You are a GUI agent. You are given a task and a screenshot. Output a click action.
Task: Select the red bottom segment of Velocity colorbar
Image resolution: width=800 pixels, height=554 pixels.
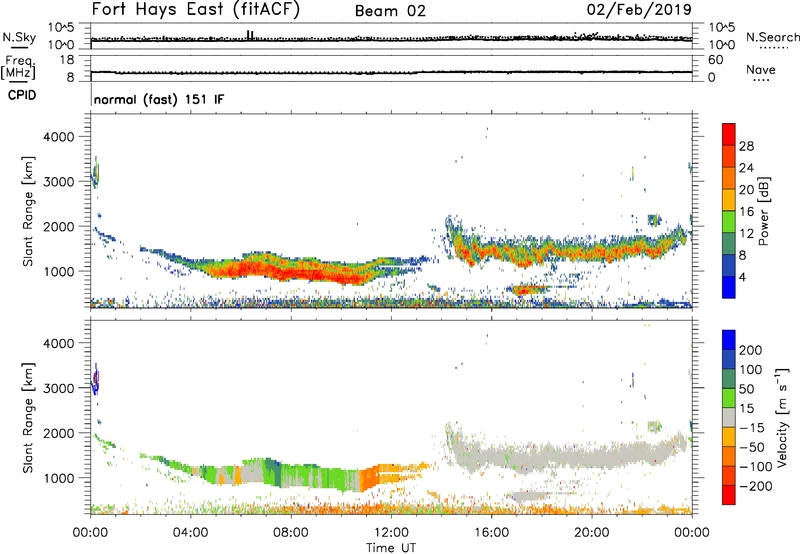[x=729, y=495]
